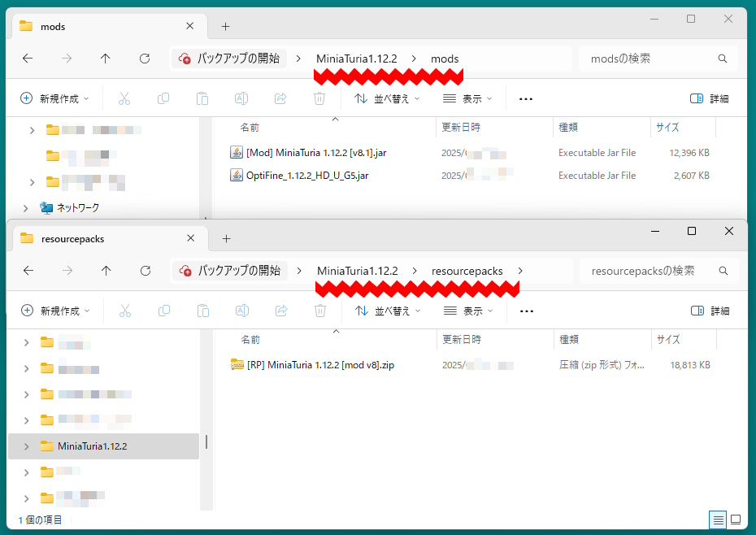Copy icon in mods window toolbar
The image size is (756, 535).
click(163, 98)
